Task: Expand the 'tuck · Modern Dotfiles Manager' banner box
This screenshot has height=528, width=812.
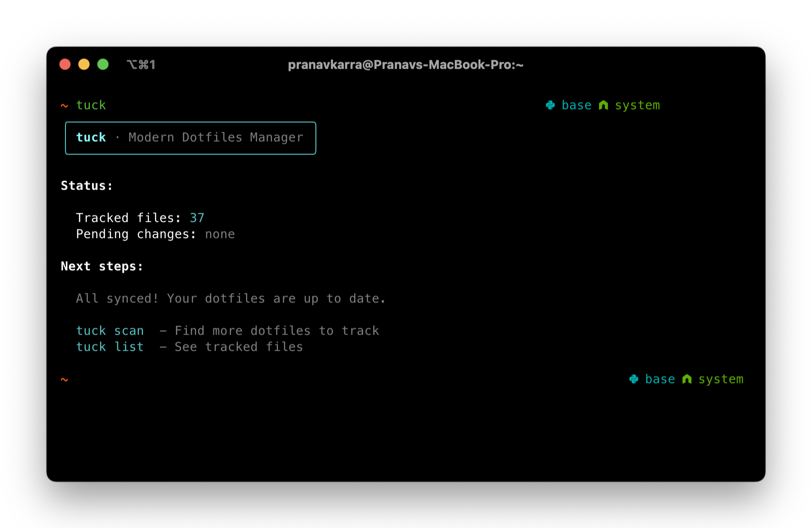Action: [x=191, y=138]
